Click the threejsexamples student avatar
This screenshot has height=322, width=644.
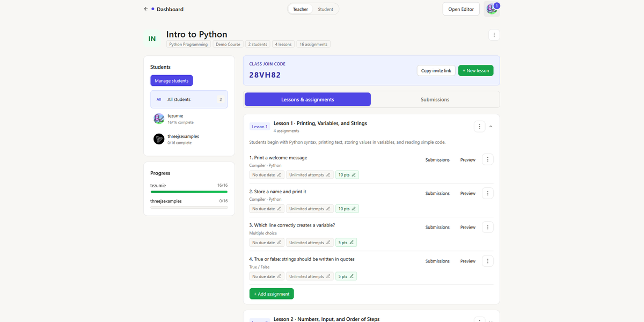point(159,139)
